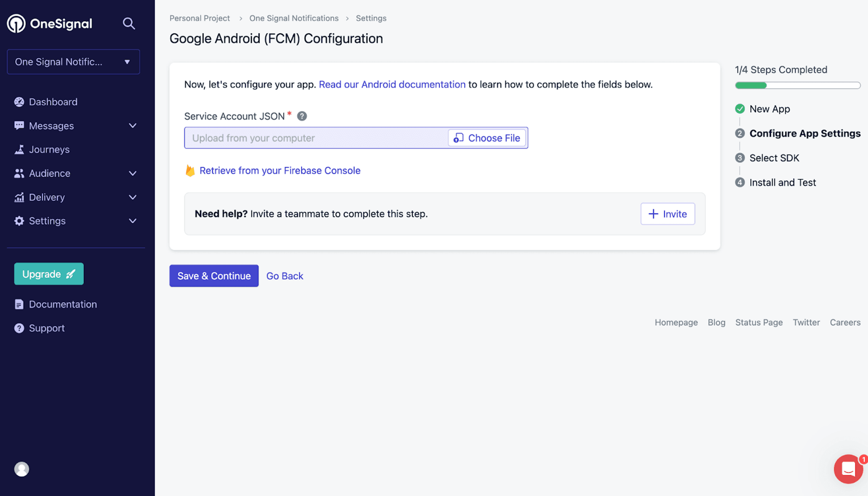
Task: Open the search magnifier icon
Action: 129,23
